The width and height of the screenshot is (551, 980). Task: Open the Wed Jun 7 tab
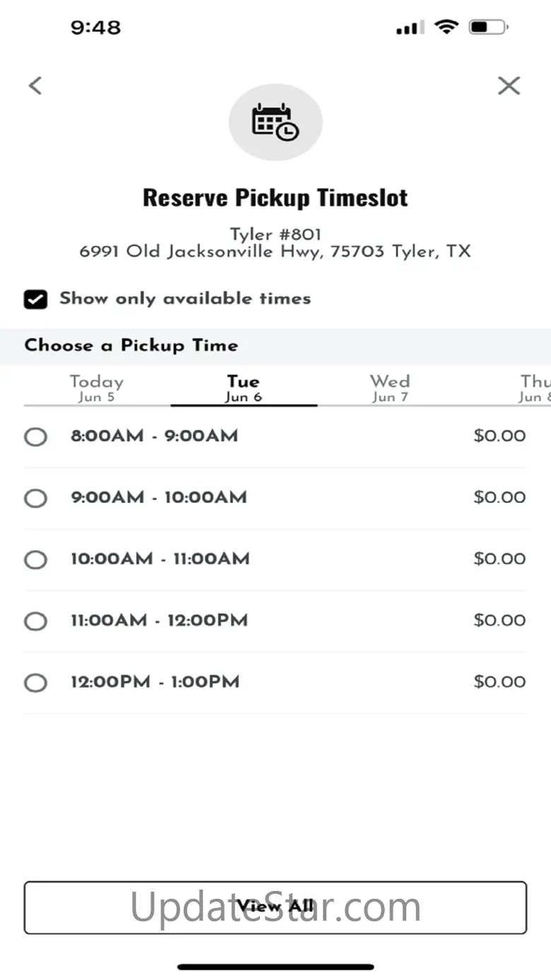390,387
